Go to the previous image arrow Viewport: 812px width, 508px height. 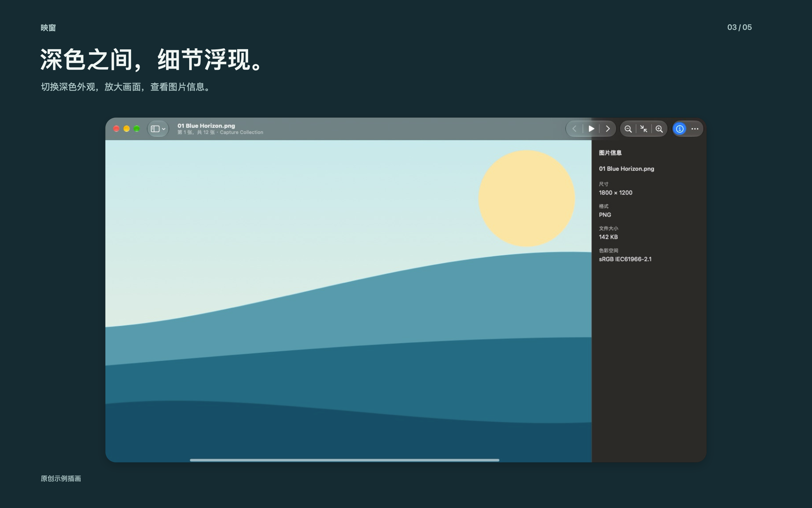click(x=574, y=129)
